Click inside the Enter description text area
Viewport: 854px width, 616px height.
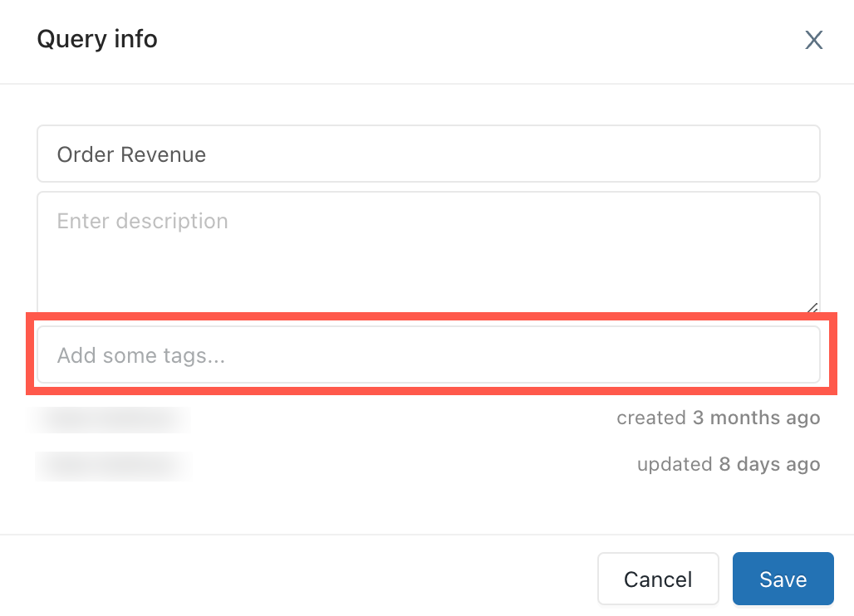pyautogui.click(x=428, y=249)
